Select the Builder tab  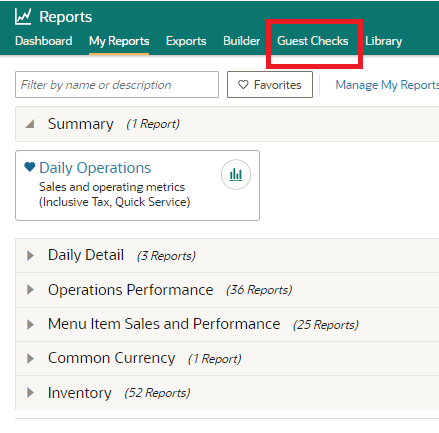[242, 41]
